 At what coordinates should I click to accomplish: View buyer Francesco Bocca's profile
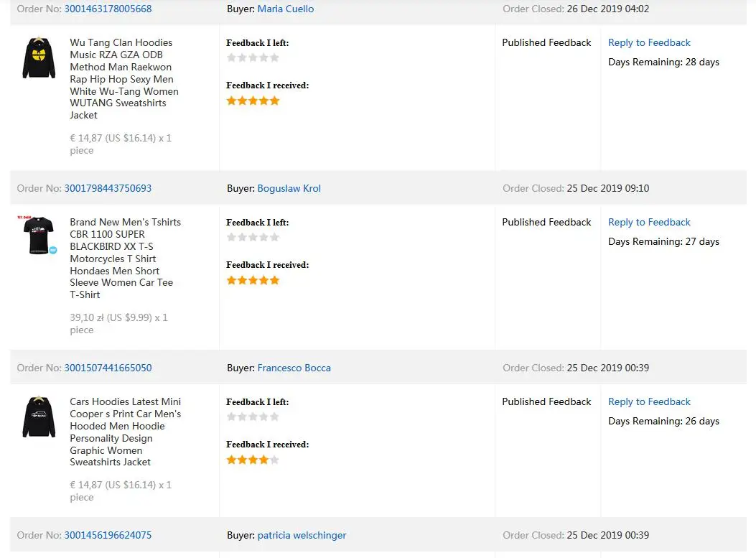[294, 368]
